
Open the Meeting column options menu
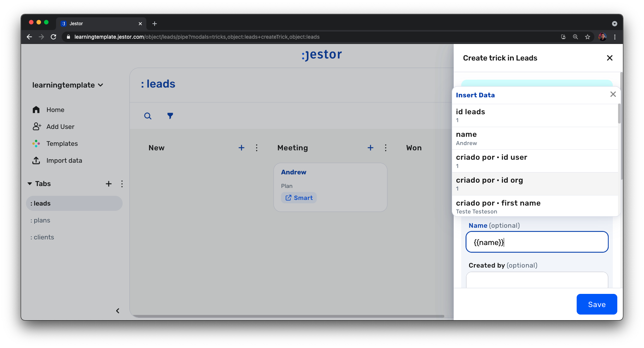tap(386, 148)
